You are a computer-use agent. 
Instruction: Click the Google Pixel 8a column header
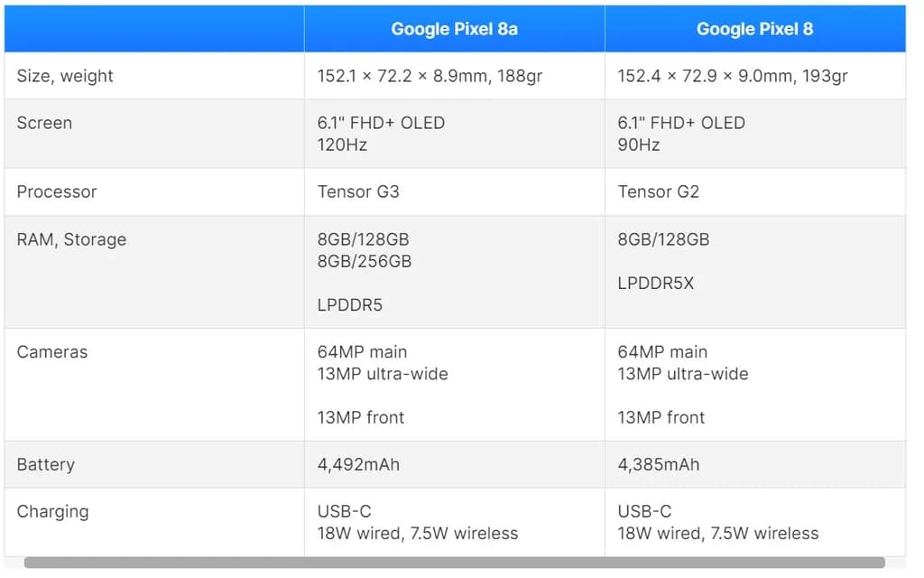[x=454, y=29]
